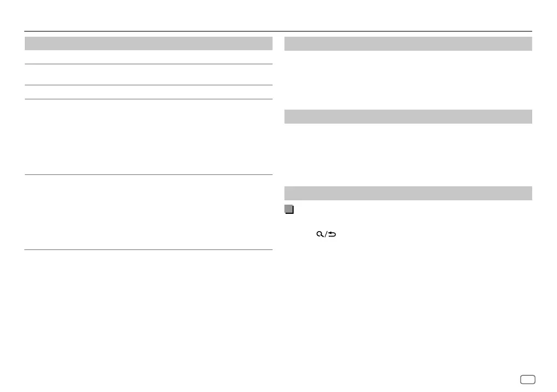Click the gray header bar in left column
Viewport: 557px width, 392px height.
148,43
